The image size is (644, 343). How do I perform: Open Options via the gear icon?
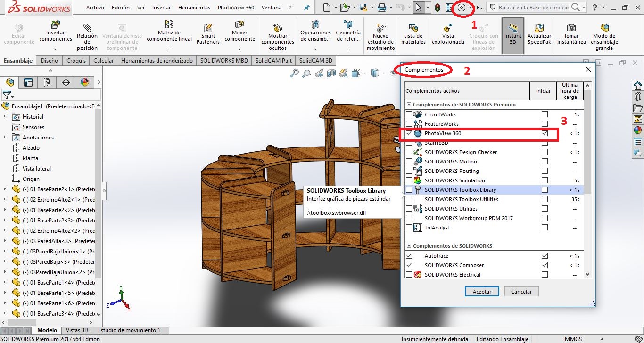462,8
